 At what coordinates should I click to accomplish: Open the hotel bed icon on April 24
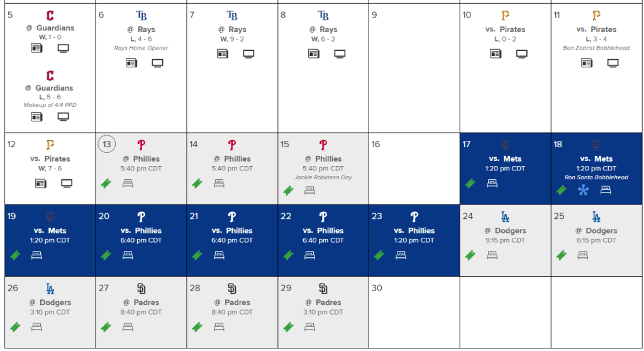click(492, 255)
